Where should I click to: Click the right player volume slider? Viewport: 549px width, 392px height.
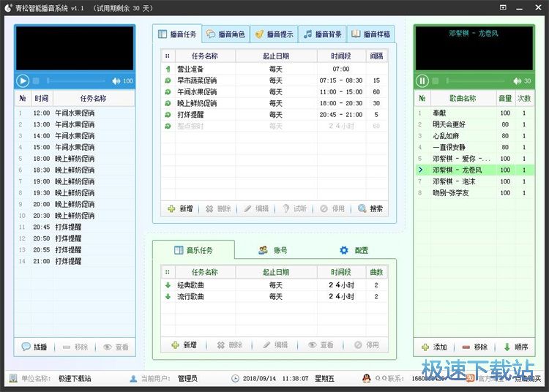(x=476, y=81)
